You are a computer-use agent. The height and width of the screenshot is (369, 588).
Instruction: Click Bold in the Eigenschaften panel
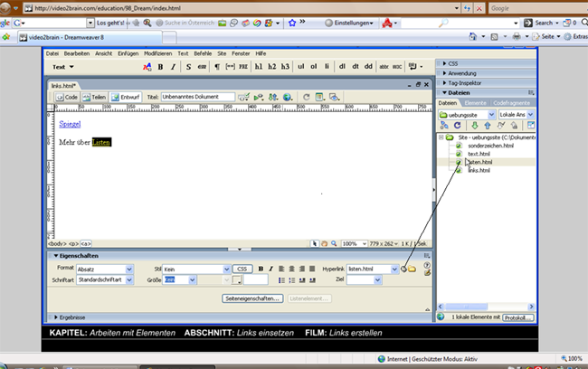click(x=261, y=269)
